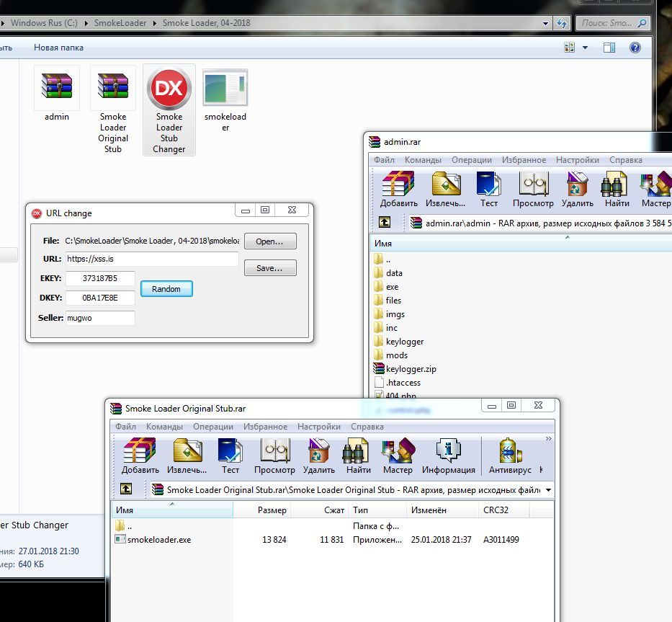Viewport: 672px width, 622px height.
Task: Select the keylogger folder in admin.rar
Action: pyautogui.click(x=398, y=342)
